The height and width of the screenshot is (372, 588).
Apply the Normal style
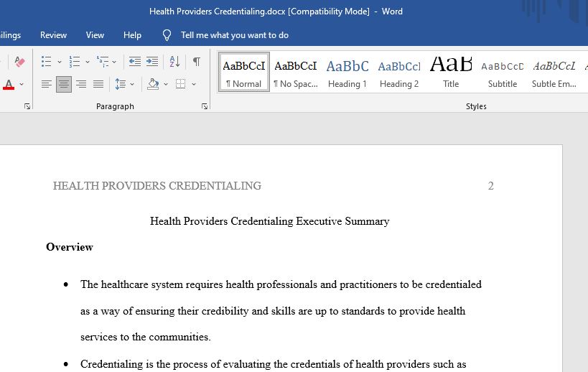tap(244, 73)
